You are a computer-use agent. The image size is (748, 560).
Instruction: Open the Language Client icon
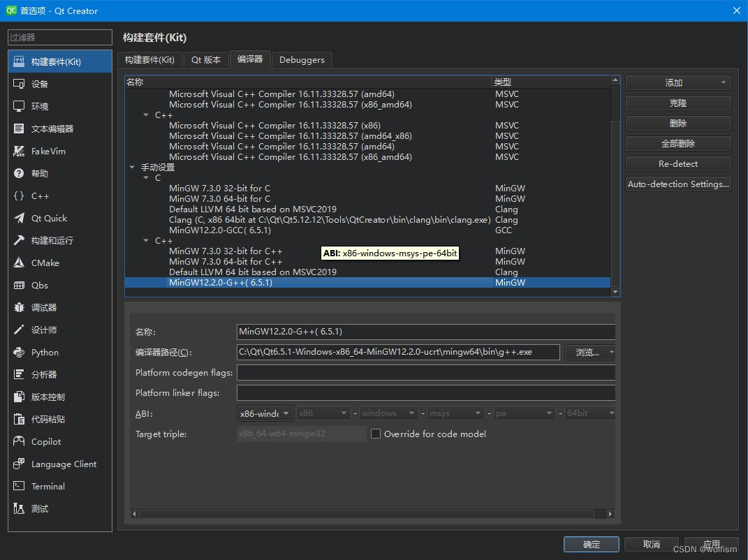click(x=19, y=464)
